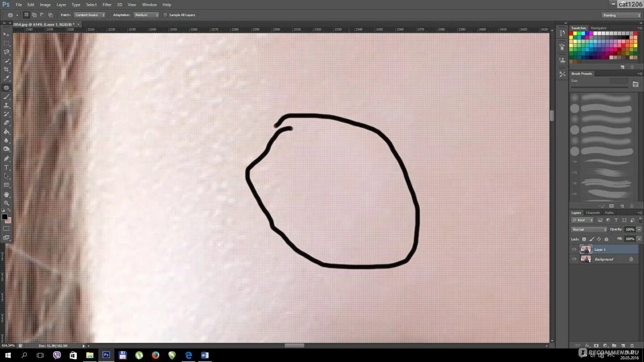Select the Zoom tool
644x362 pixels.
pyautogui.click(x=6, y=203)
